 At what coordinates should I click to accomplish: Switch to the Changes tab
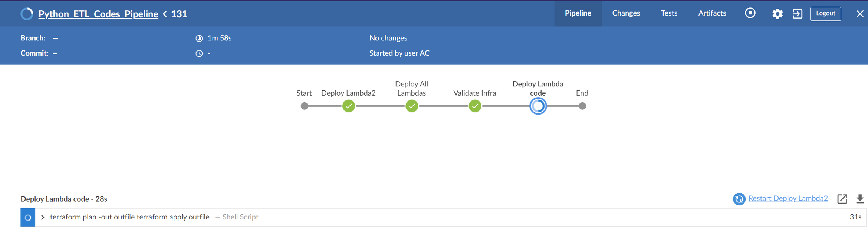click(x=626, y=13)
